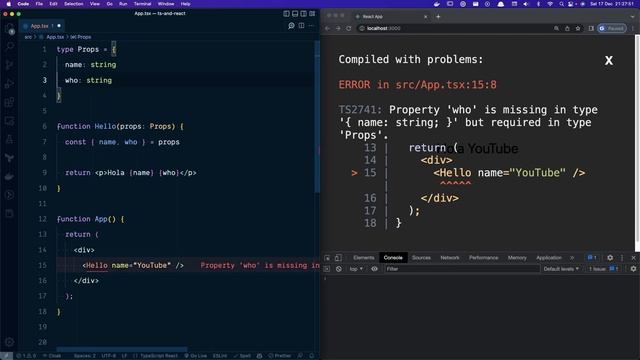Click the console Filter field
This screenshot has width=640, height=360.
tap(462, 269)
